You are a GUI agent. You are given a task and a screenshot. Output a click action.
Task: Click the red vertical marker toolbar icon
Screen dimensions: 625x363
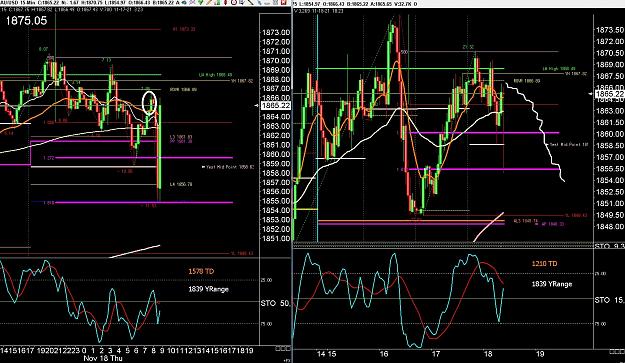coord(225,2)
